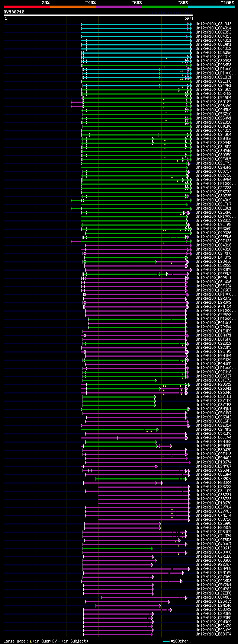Select the UniRef100_O49326 label
The height and width of the screenshot is (644, 238).
click(213, 233)
